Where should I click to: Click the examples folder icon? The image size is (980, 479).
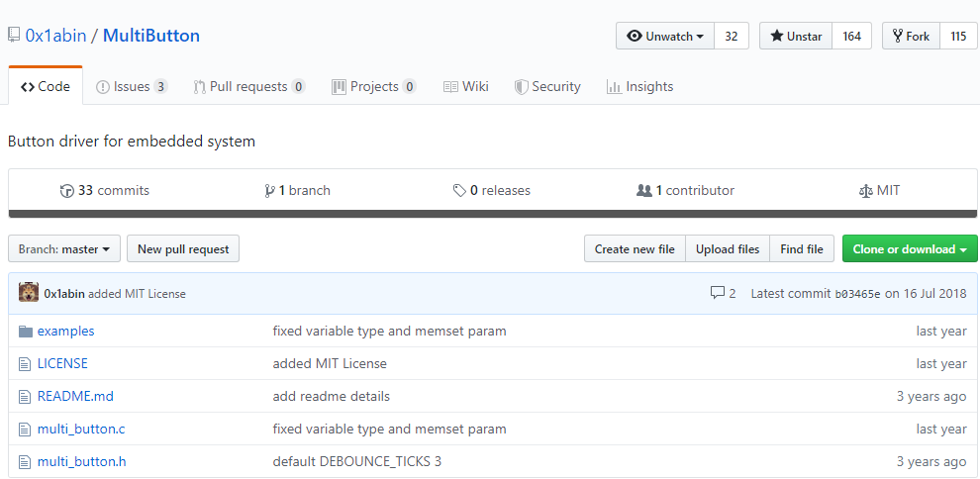tap(26, 332)
